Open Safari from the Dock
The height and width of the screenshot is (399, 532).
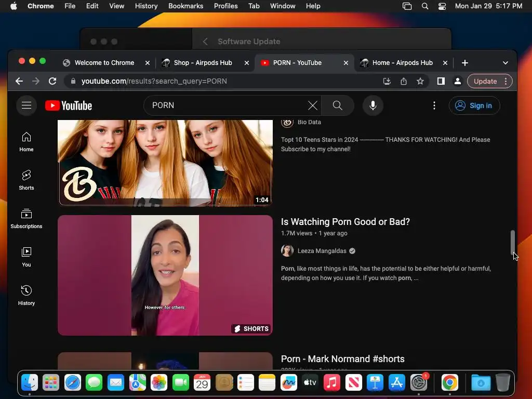point(73,383)
